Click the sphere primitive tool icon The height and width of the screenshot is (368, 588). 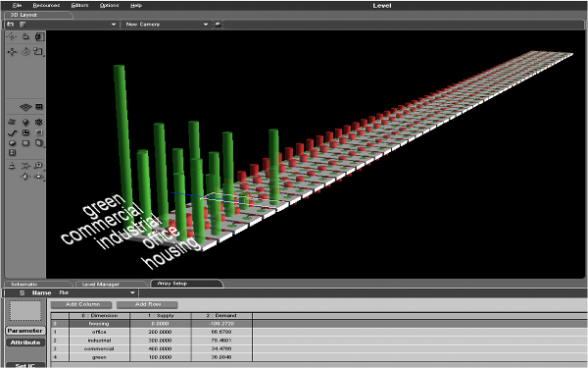[x=12, y=143]
